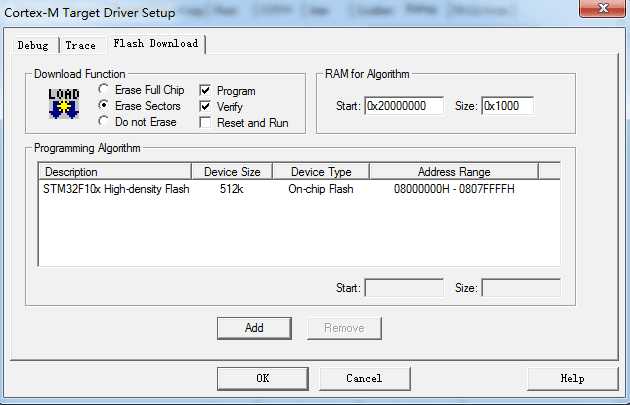
Task: Click the RAM for Algorithm Size field
Action: pyautogui.click(x=508, y=106)
